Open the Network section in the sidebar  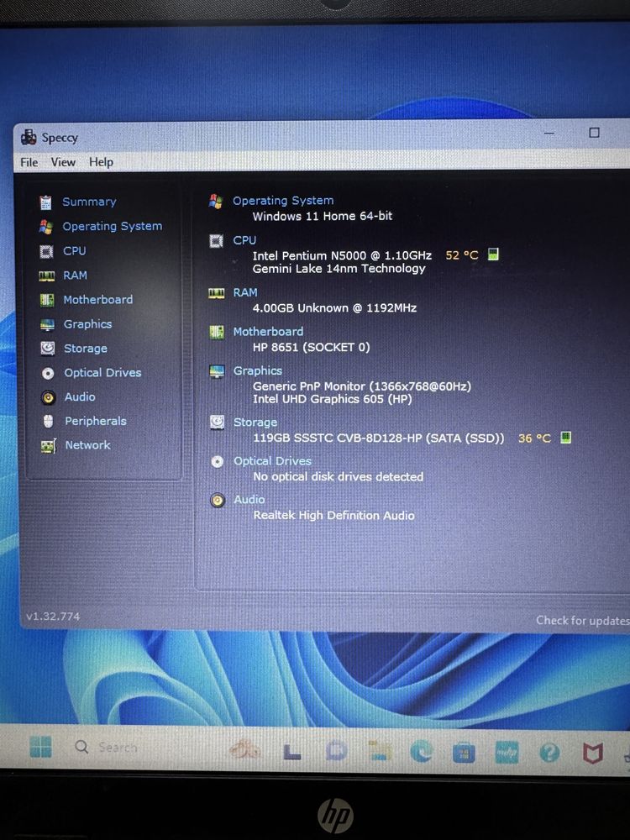tap(88, 445)
